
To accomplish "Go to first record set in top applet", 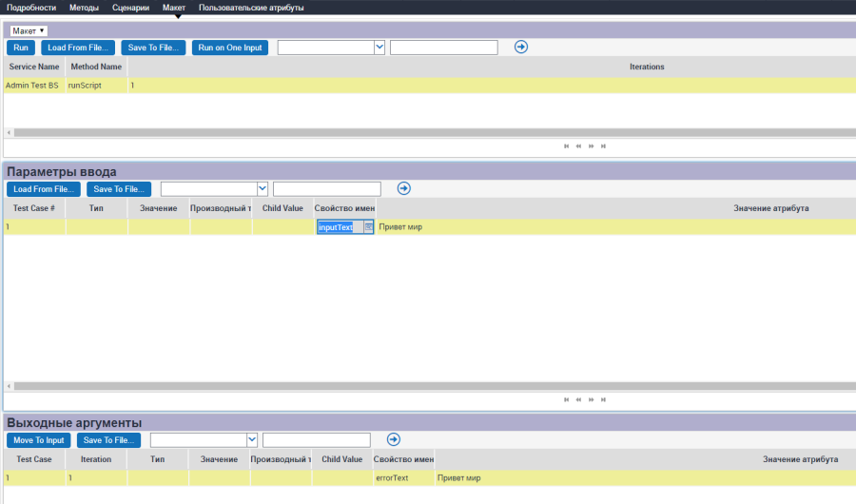I will point(566,146).
